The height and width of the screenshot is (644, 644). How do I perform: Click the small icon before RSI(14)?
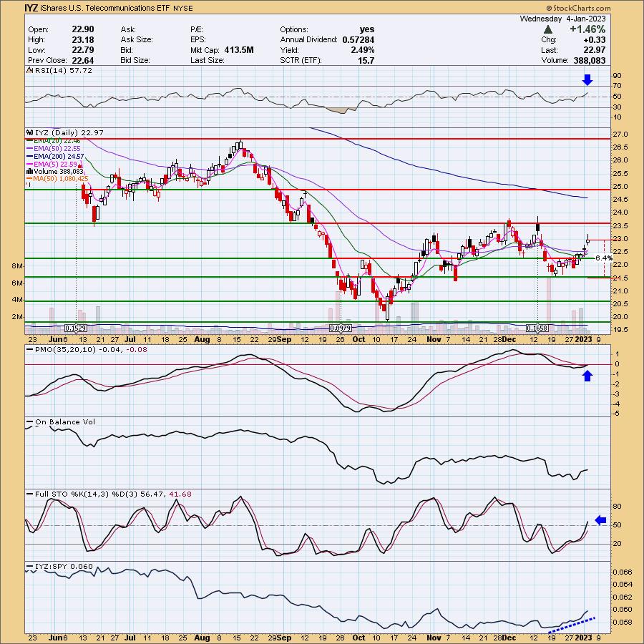pyautogui.click(x=29, y=71)
